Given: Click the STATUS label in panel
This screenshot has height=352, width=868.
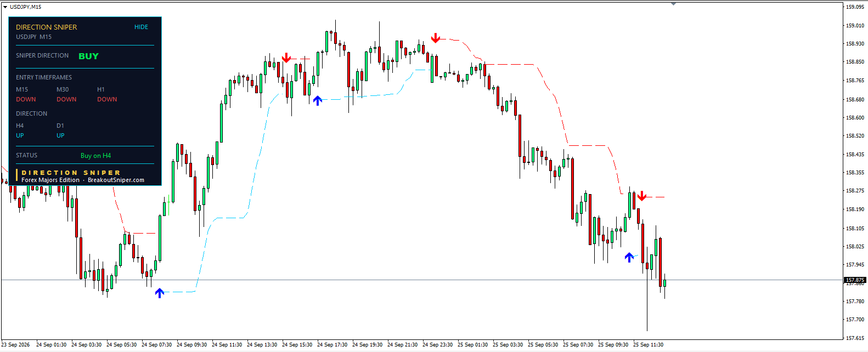Looking at the screenshot, I should tap(26, 155).
